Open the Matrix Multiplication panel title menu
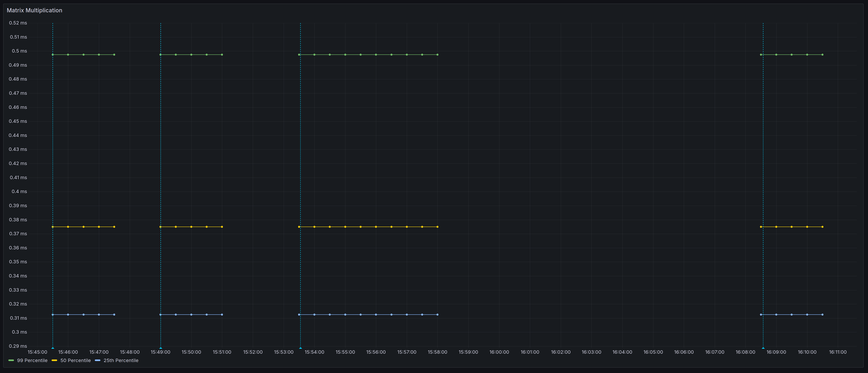The width and height of the screenshot is (868, 373). [34, 10]
